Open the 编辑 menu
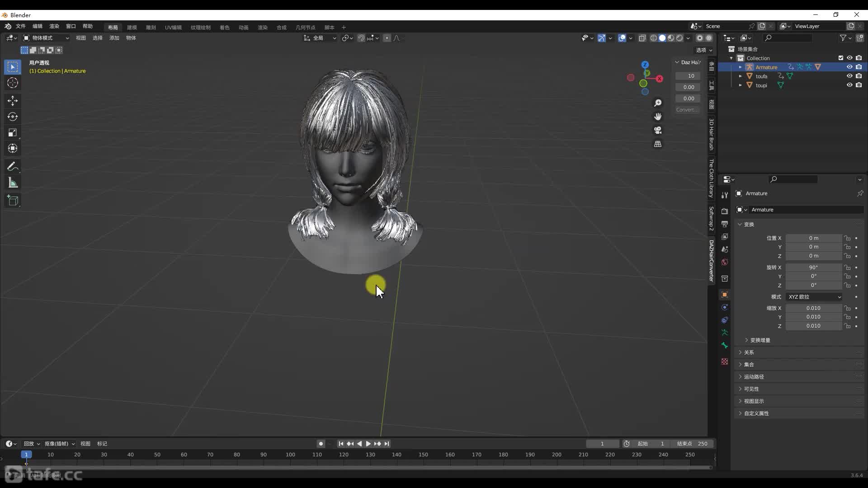This screenshot has width=868, height=488. pos(38,26)
